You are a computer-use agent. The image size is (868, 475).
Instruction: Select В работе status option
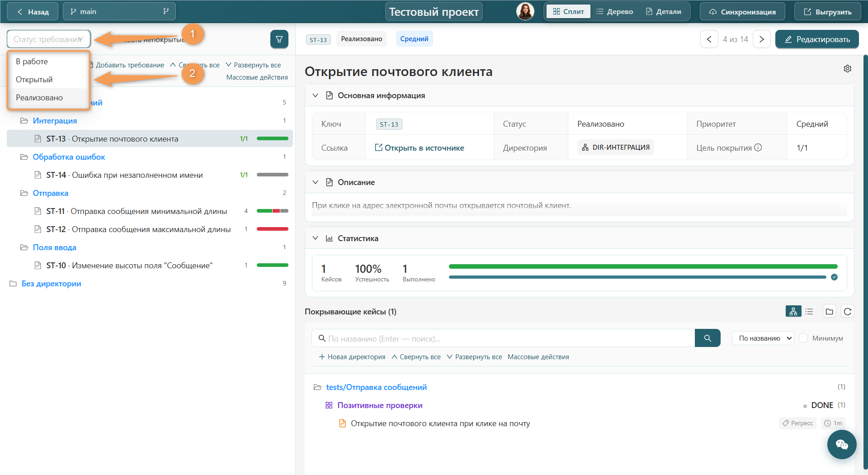(49, 62)
